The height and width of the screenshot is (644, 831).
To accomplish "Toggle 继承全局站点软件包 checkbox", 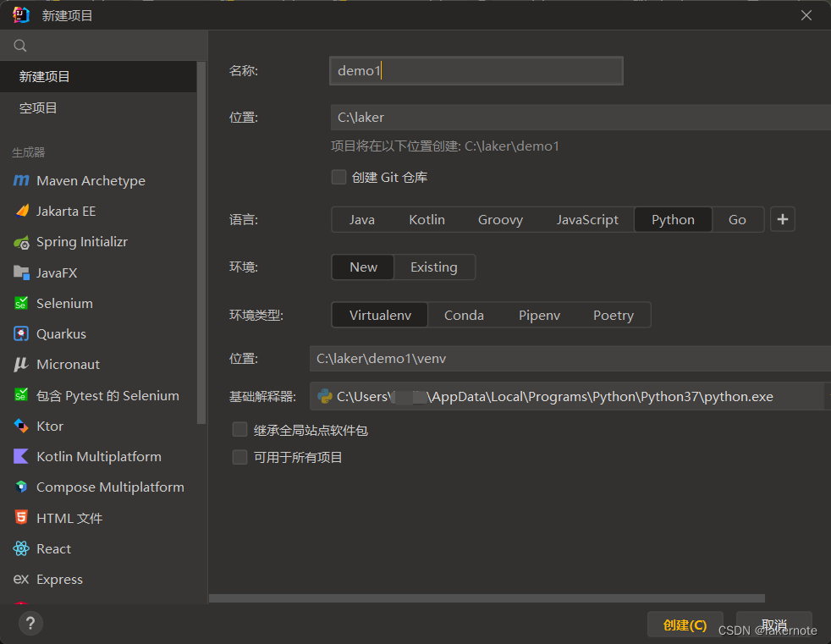I will (240, 429).
